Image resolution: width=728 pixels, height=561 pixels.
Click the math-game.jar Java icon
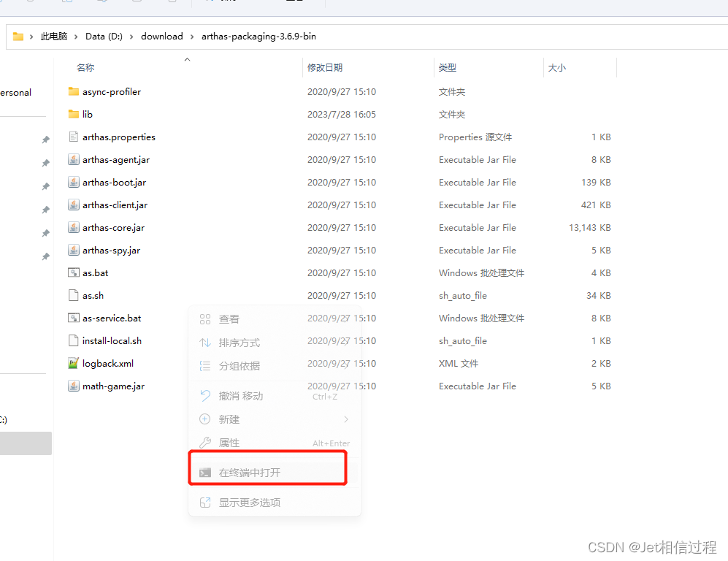73,386
